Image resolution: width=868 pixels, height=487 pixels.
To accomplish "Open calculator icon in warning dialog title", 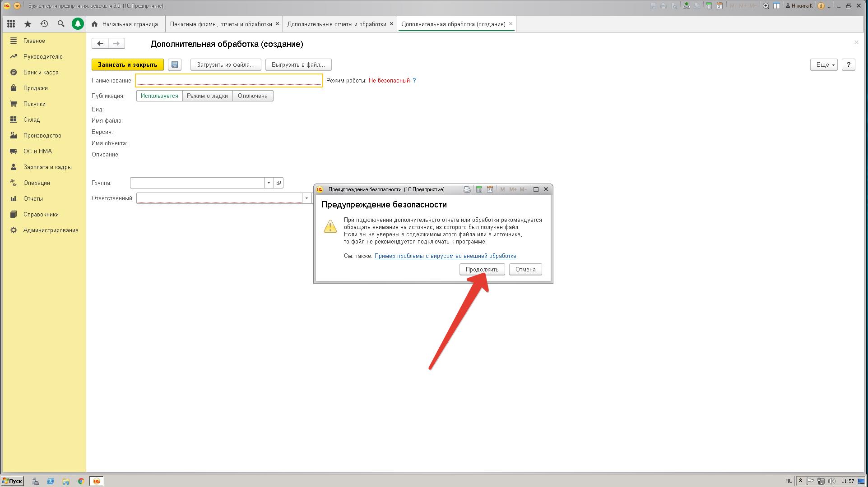I will pyautogui.click(x=479, y=189).
